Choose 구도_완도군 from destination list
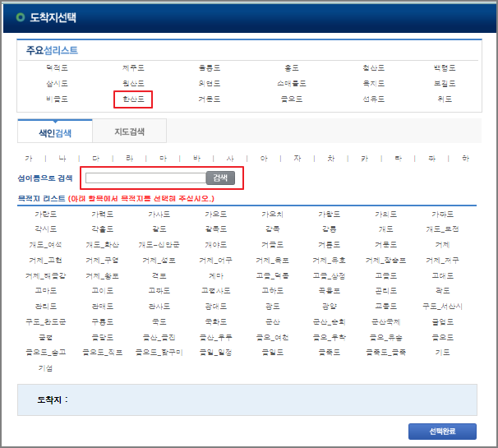The height and width of the screenshot is (448, 498). click(x=45, y=322)
